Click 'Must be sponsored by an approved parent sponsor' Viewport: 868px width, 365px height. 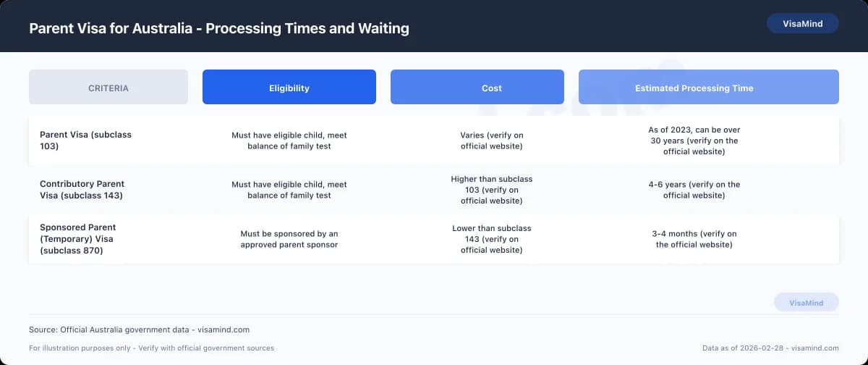[289, 239]
